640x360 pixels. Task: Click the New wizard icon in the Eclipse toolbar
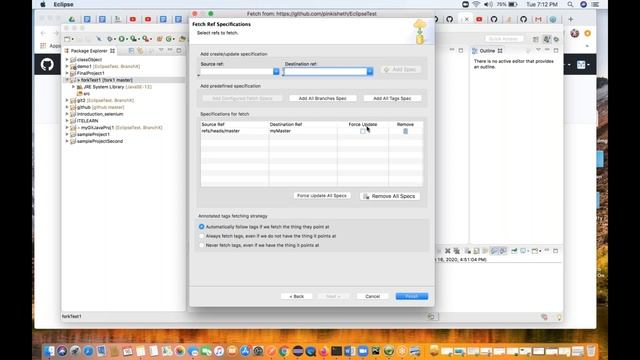click(67, 39)
